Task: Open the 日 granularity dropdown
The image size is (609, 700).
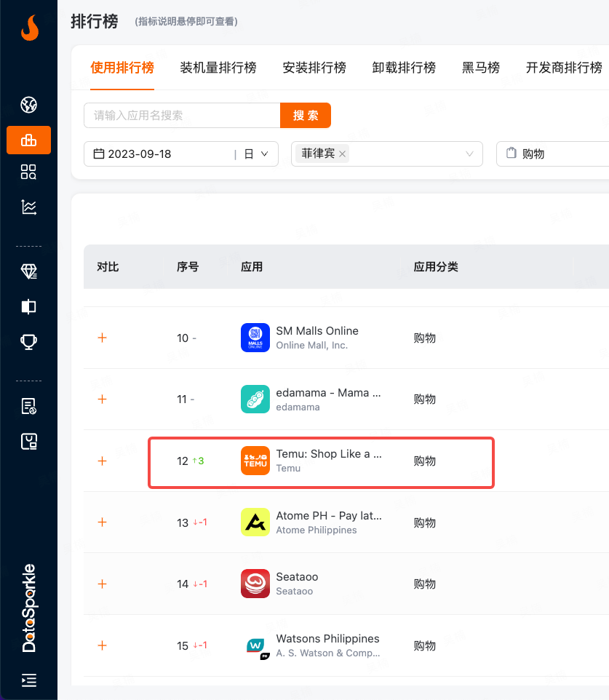Action: point(256,154)
